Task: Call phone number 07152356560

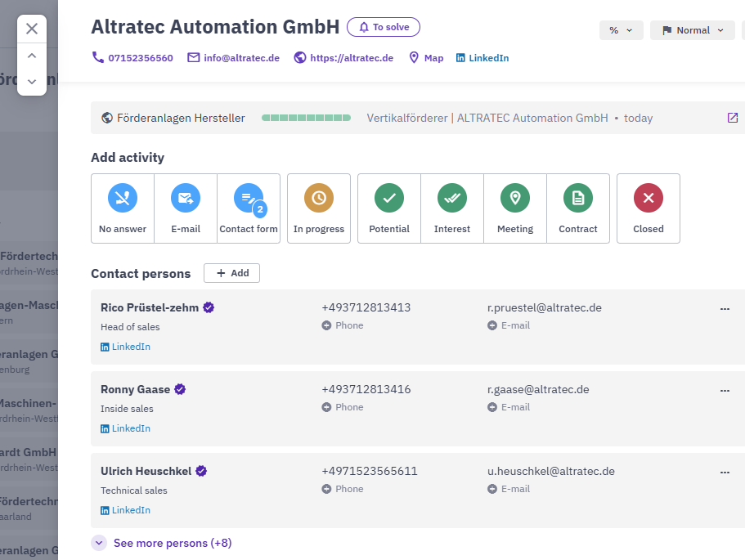Action: coord(132,58)
